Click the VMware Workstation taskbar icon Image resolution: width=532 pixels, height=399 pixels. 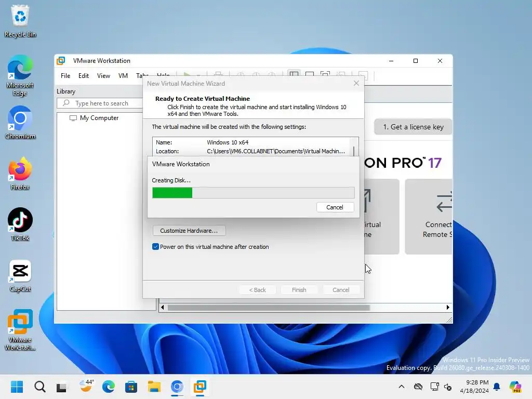point(199,387)
